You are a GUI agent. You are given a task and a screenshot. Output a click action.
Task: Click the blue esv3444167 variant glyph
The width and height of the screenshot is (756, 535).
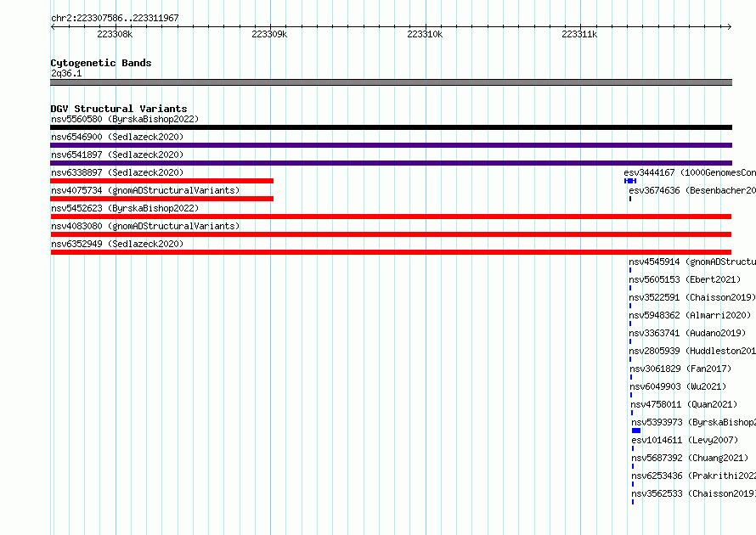pos(630,181)
